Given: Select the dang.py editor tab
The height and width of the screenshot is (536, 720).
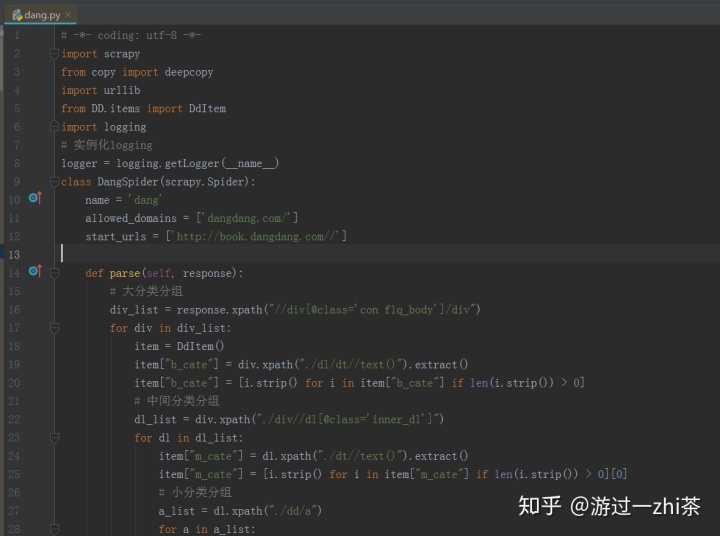Looking at the screenshot, I should tap(40, 15).
